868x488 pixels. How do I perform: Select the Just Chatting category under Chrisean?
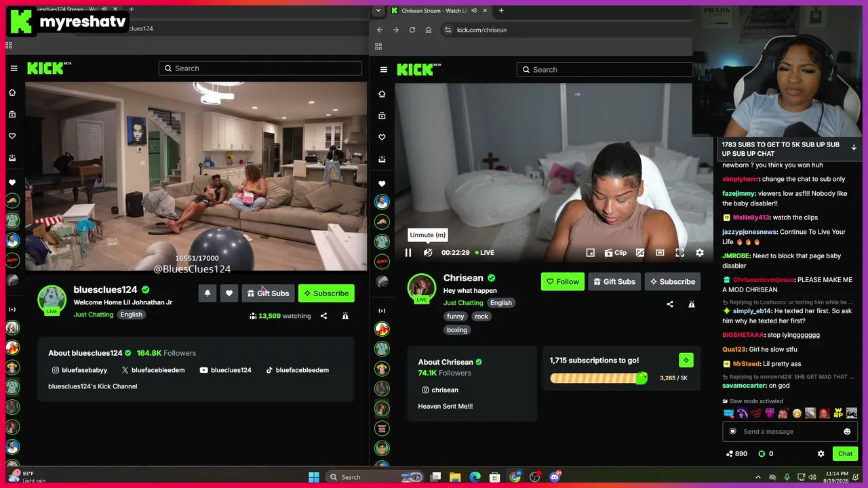[x=463, y=303]
